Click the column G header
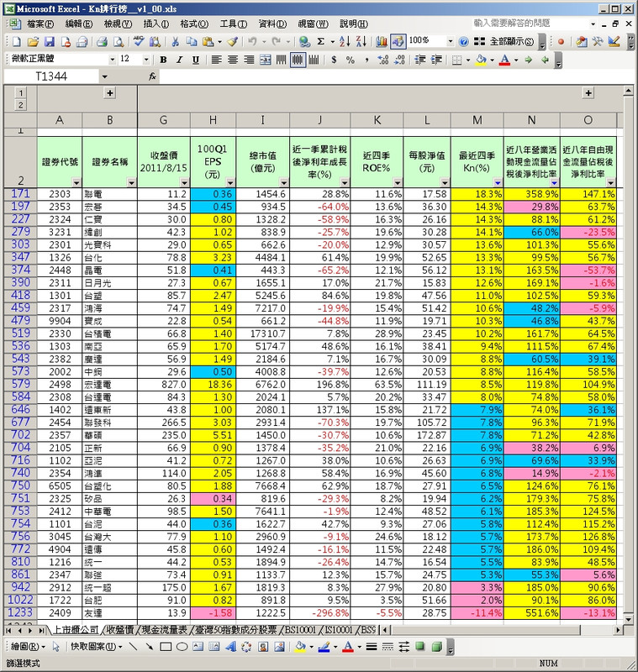The image size is (638, 672). point(163,120)
